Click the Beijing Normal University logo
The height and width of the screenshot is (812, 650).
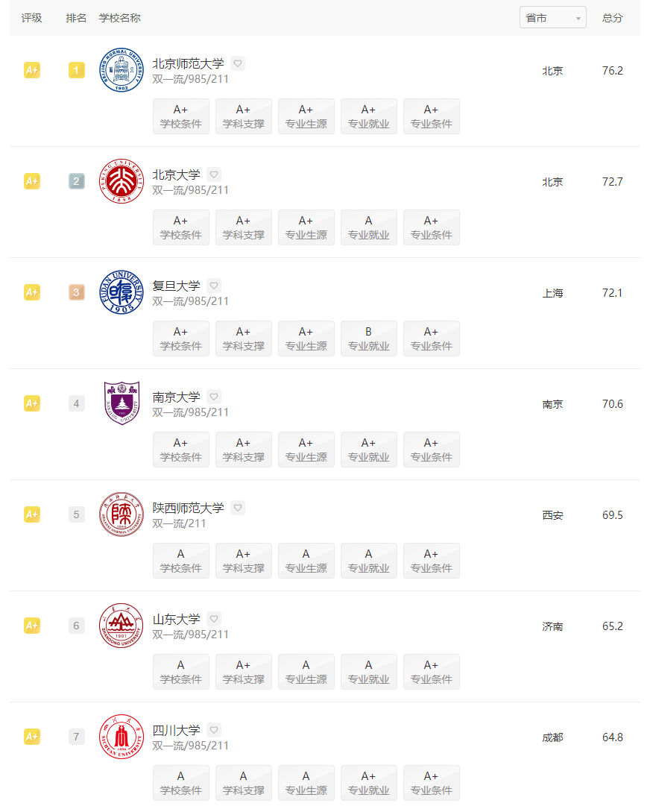pyautogui.click(x=122, y=70)
